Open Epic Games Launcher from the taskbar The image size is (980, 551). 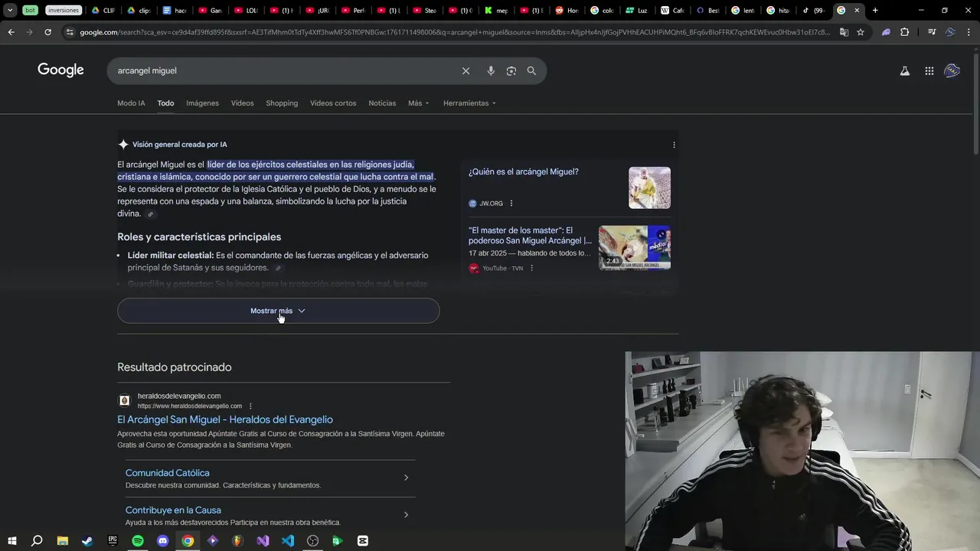(113, 541)
